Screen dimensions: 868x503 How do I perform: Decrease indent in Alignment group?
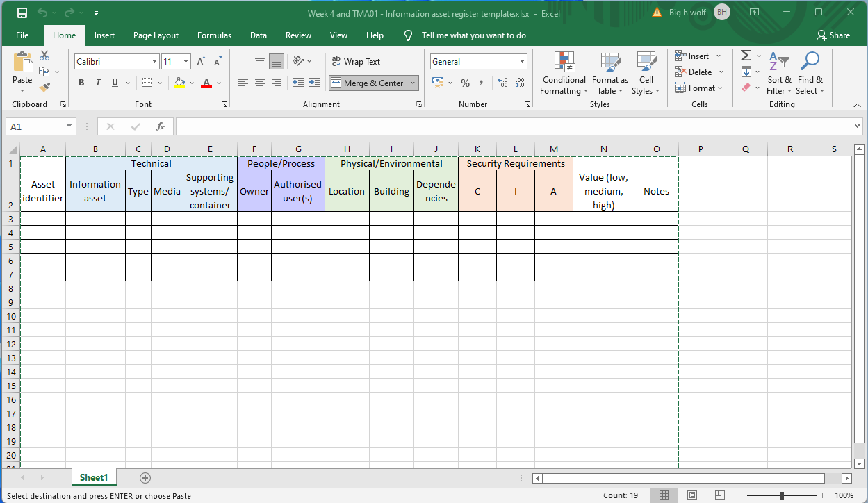(x=297, y=83)
